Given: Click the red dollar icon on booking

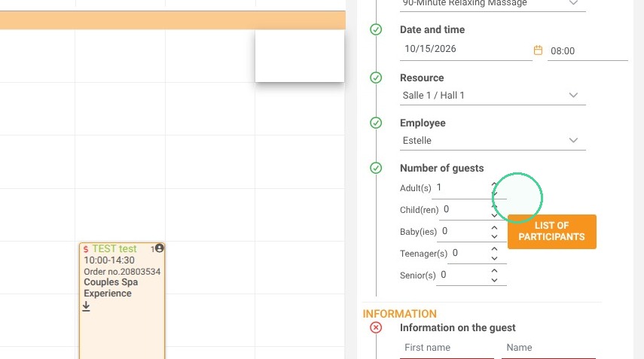Looking at the screenshot, I should point(86,249).
